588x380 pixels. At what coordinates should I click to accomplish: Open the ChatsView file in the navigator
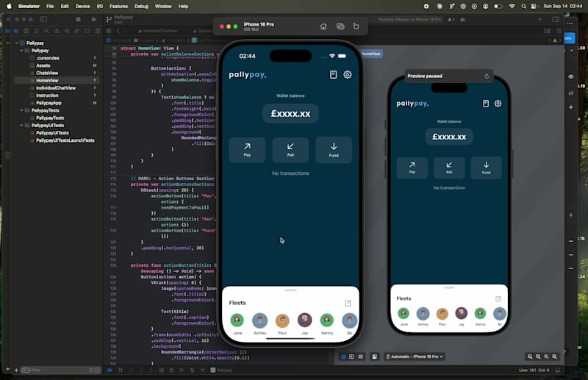47,74
